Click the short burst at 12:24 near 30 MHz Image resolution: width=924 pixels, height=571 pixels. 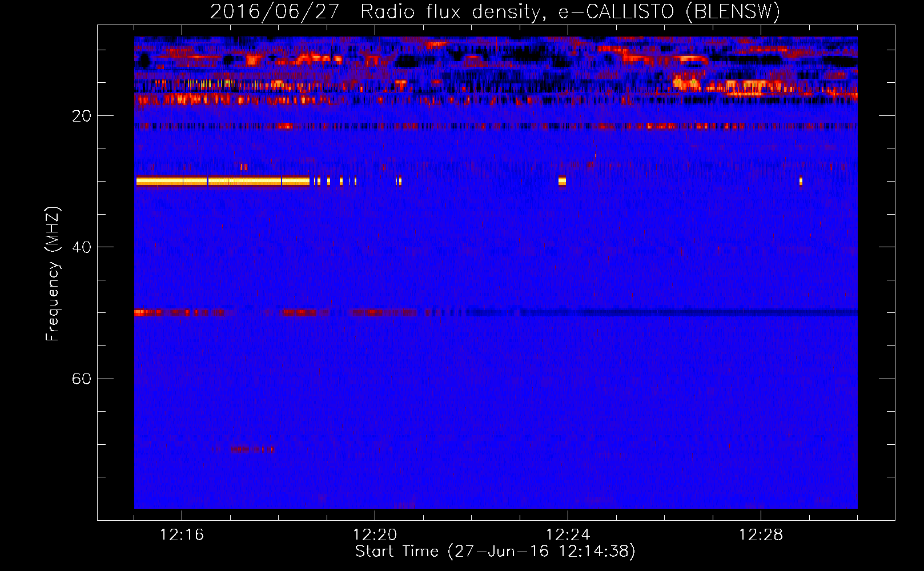coord(562,182)
